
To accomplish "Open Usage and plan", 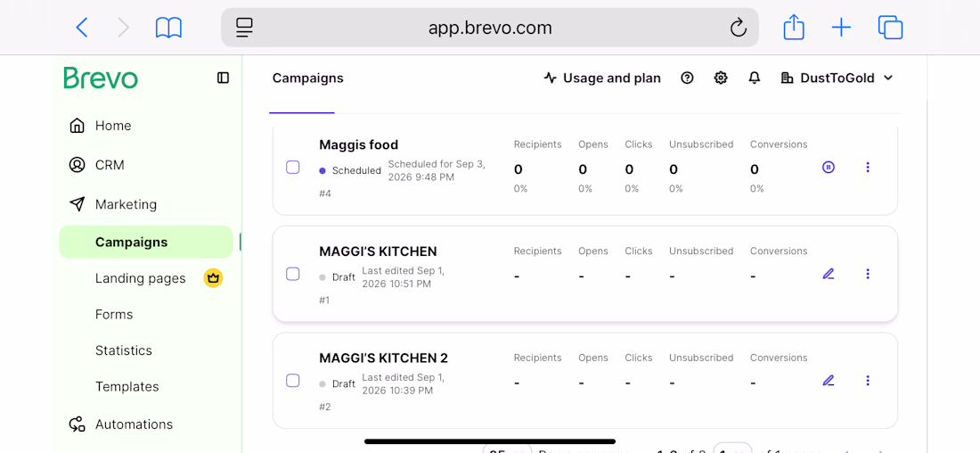I will pos(602,78).
